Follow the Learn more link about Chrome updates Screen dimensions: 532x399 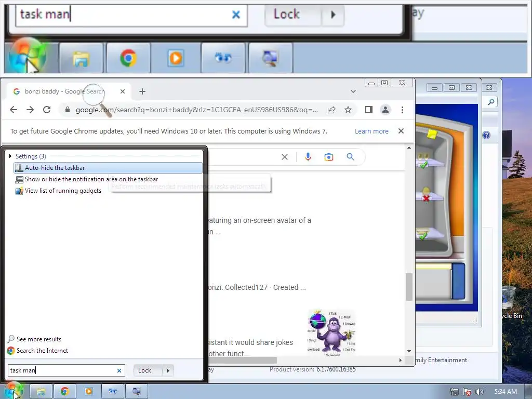(x=371, y=131)
